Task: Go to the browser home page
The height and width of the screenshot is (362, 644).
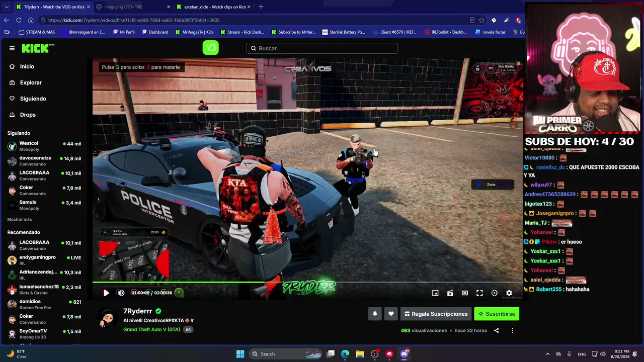Action: click(31, 20)
